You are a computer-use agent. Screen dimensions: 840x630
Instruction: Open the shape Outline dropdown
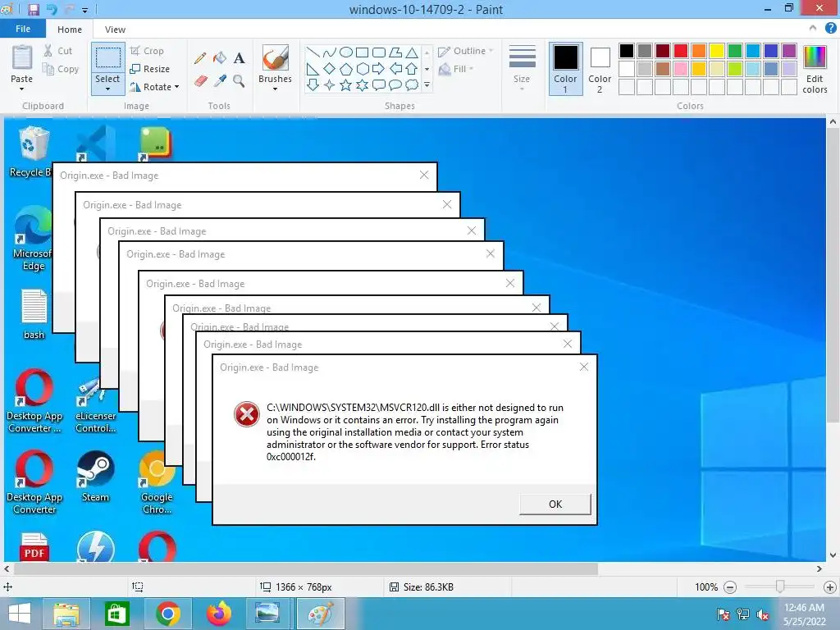(465, 51)
